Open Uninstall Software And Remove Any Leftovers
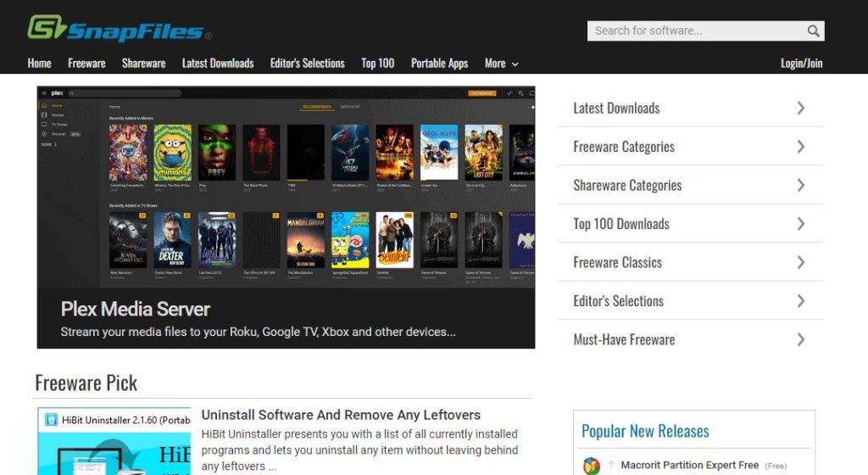Image resolution: width=868 pixels, height=475 pixels. tap(341, 415)
